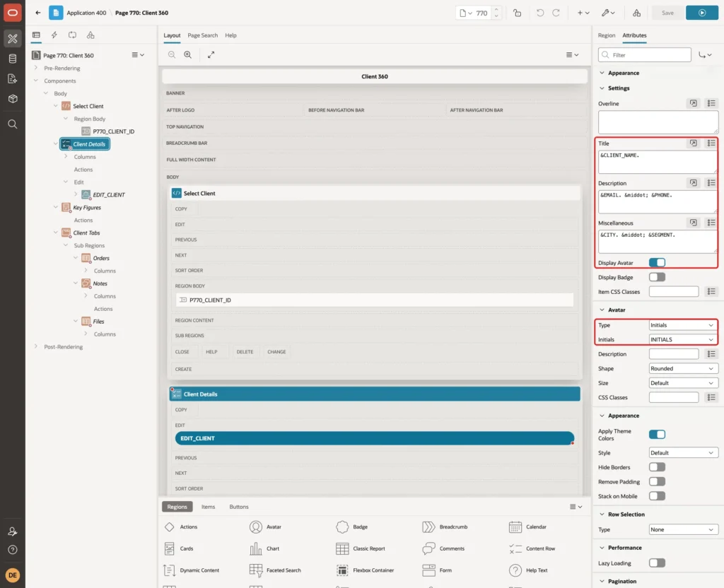The image size is (724, 588).
Task: Switch to Page Shared Components tab icon
Action: click(90, 35)
